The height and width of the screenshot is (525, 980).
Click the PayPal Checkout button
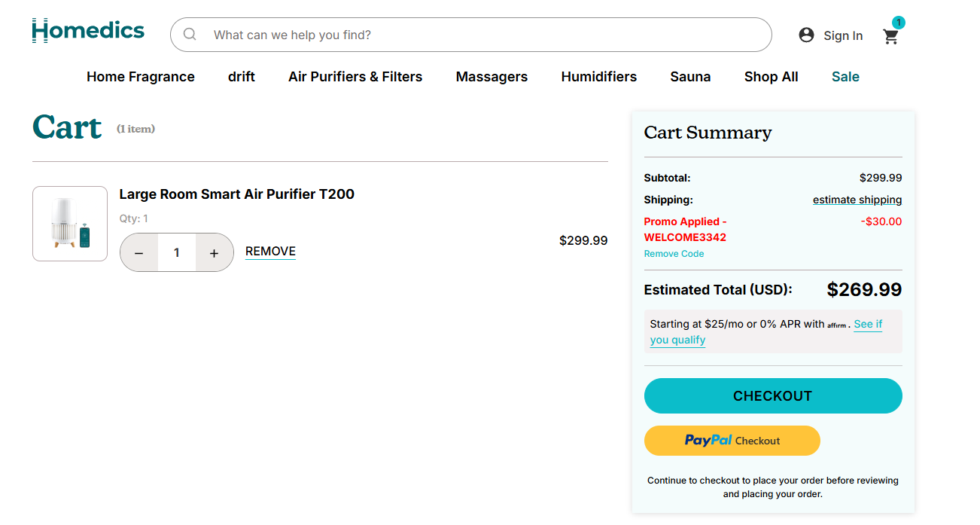click(x=732, y=441)
